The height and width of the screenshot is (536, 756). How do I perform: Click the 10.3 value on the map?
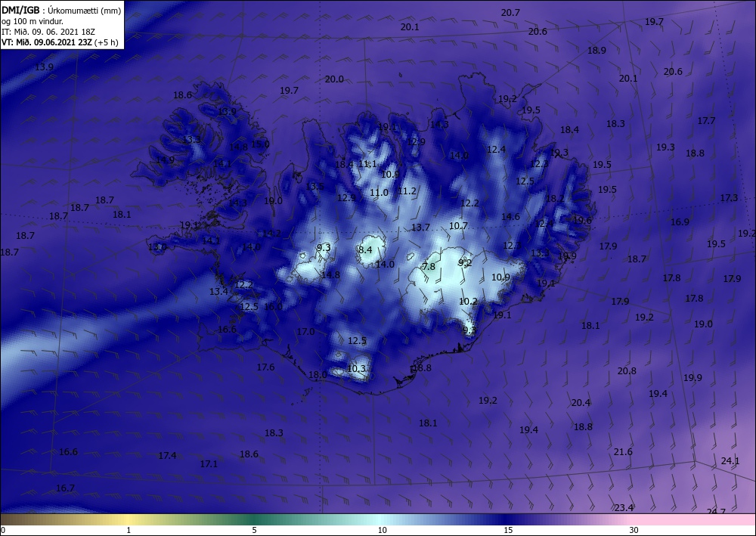(x=356, y=369)
